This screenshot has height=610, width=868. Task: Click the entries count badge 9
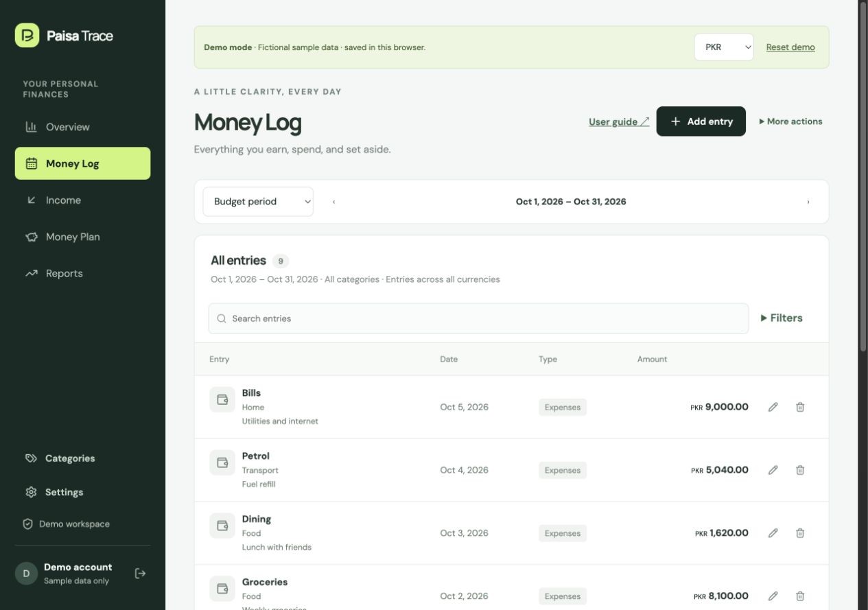point(281,261)
